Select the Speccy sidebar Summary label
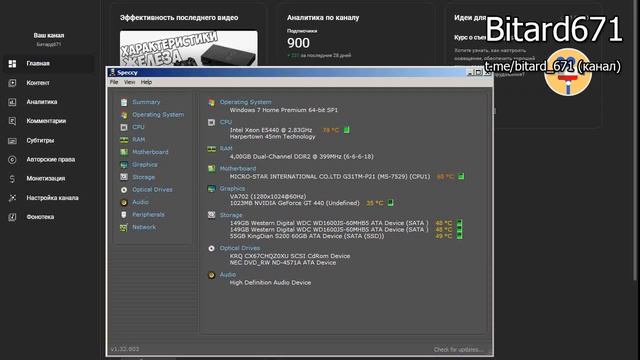Viewport: 640px width, 360px height. point(146,102)
